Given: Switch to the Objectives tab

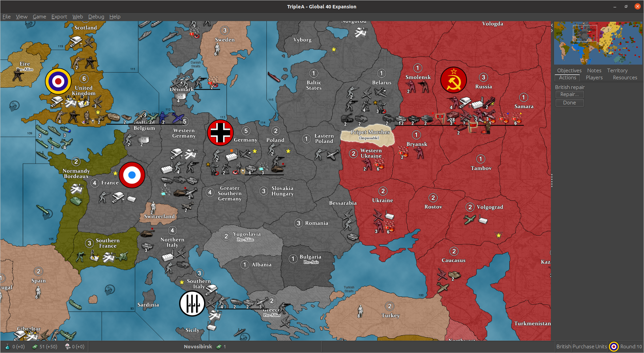Looking at the screenshot, I should [x=569, y=70].
